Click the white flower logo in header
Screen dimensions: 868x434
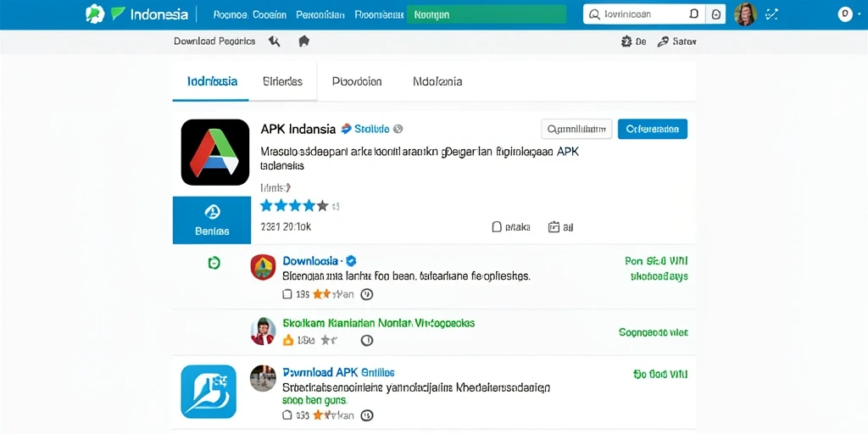(95, 14)
